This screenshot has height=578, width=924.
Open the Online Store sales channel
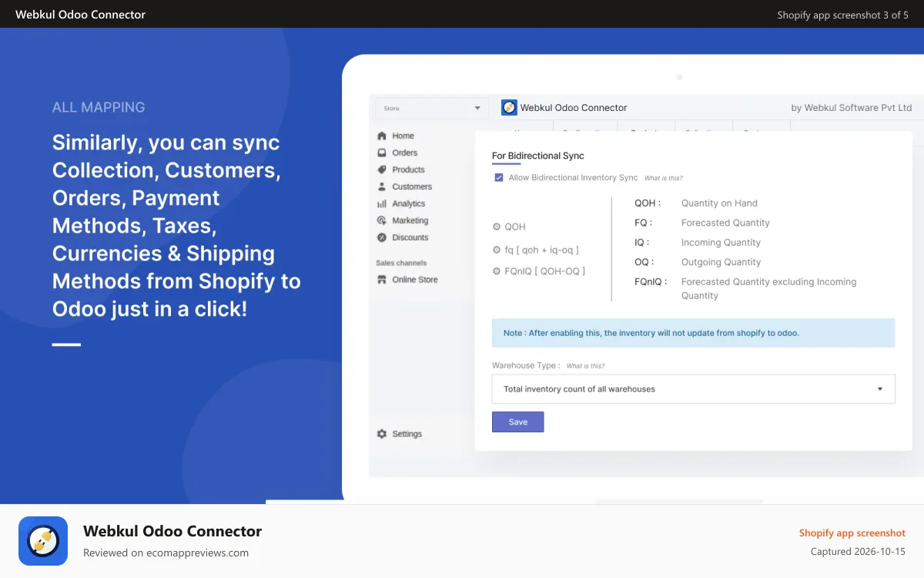point(414,280)
